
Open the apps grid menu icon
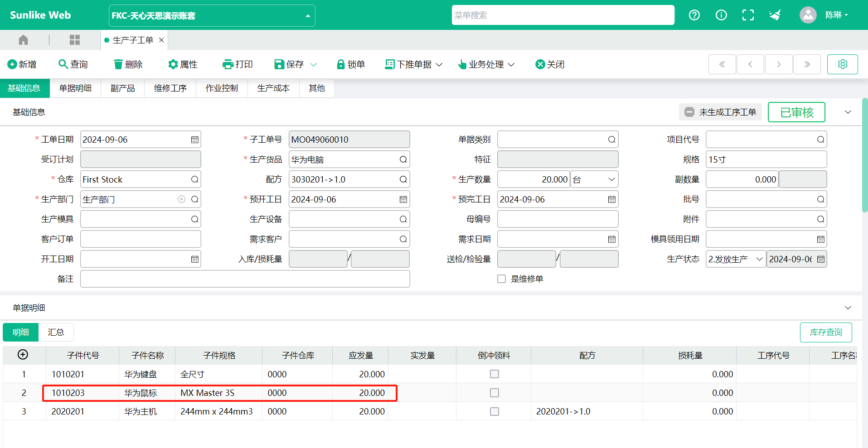[x=75, y=40]
